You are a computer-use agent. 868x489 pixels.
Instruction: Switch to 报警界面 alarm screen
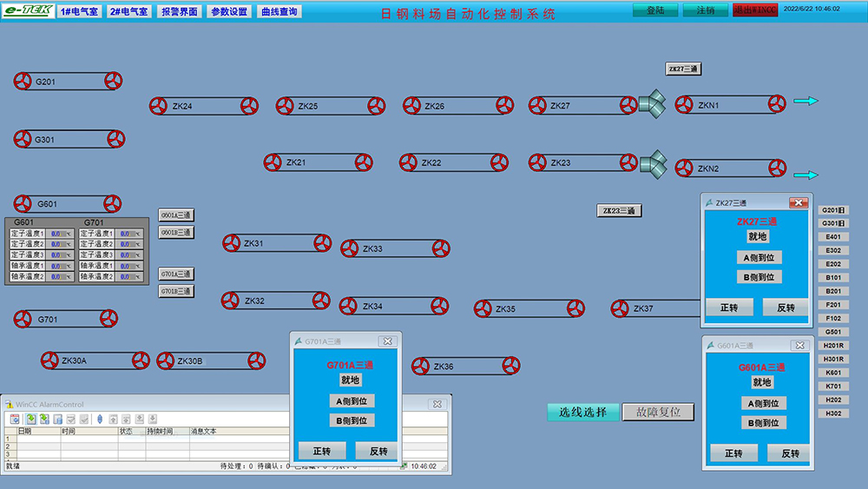pos(180,11)
